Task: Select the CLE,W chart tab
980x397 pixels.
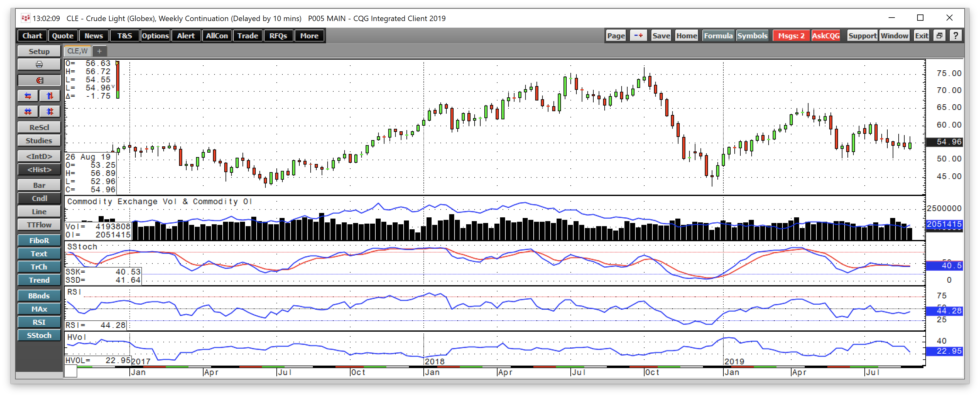Action: (x=78, y=51)
